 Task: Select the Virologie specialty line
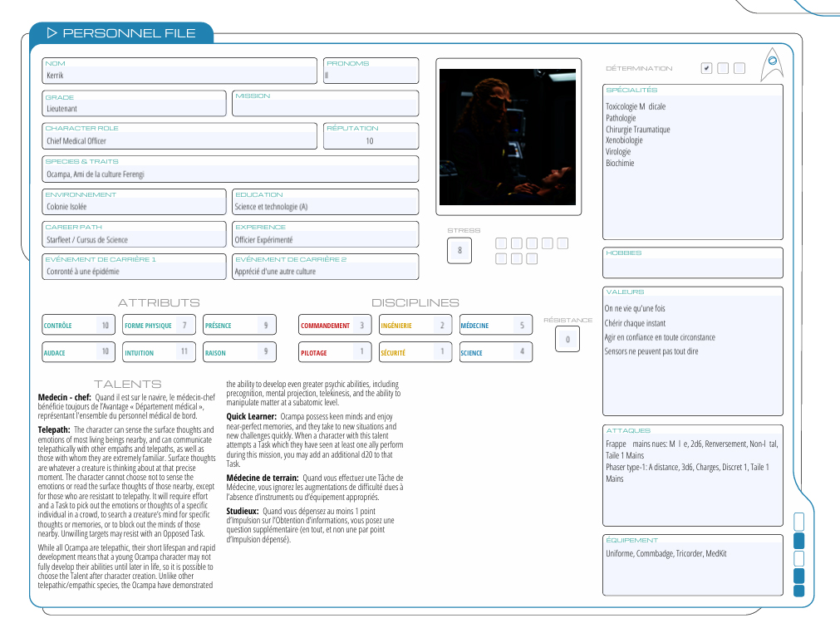tap(618, 151)
